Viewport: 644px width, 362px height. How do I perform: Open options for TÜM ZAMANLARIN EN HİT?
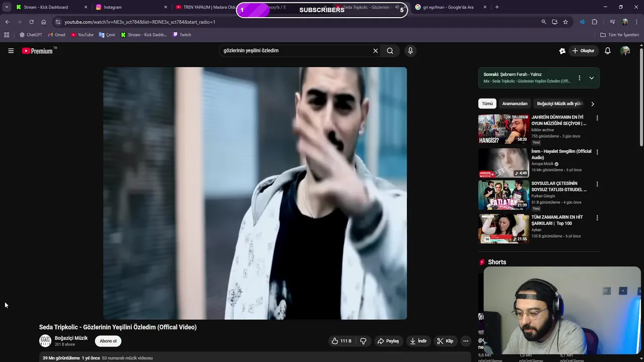click(597, 218)
